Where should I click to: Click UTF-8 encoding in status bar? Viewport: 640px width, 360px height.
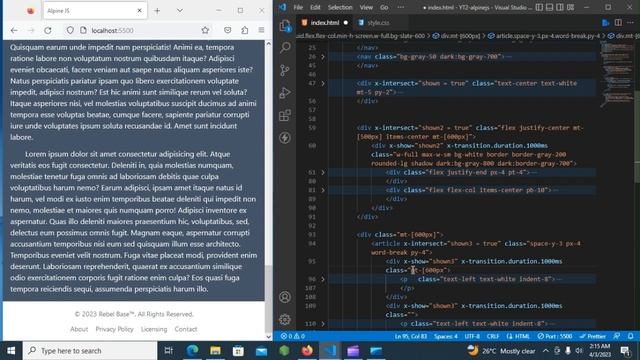click(472, 336)
